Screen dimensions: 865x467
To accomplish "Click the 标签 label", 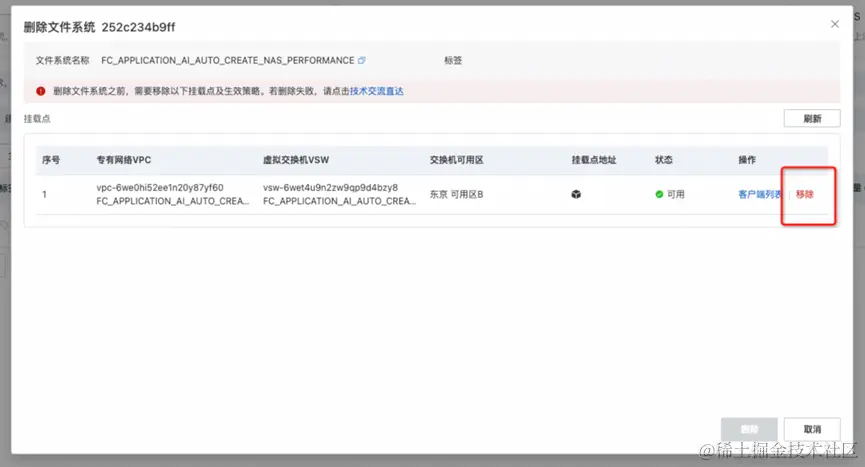I will pyautogui.click(x=453, y=60).
